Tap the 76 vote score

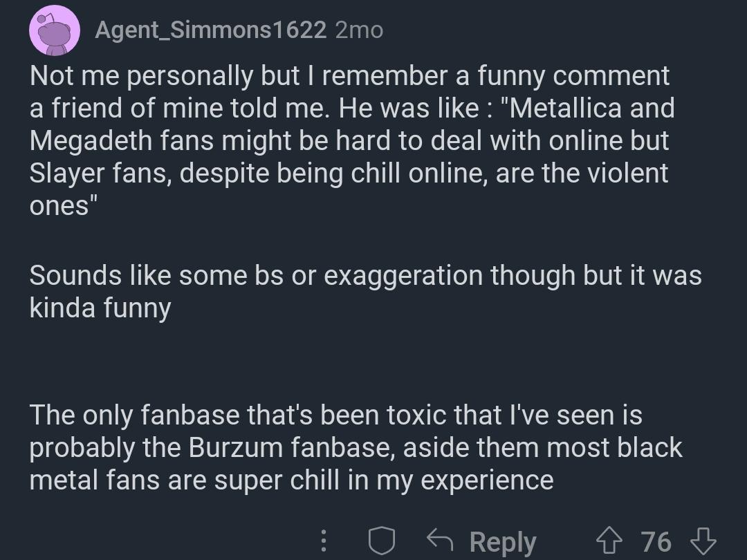coord(656,541)
